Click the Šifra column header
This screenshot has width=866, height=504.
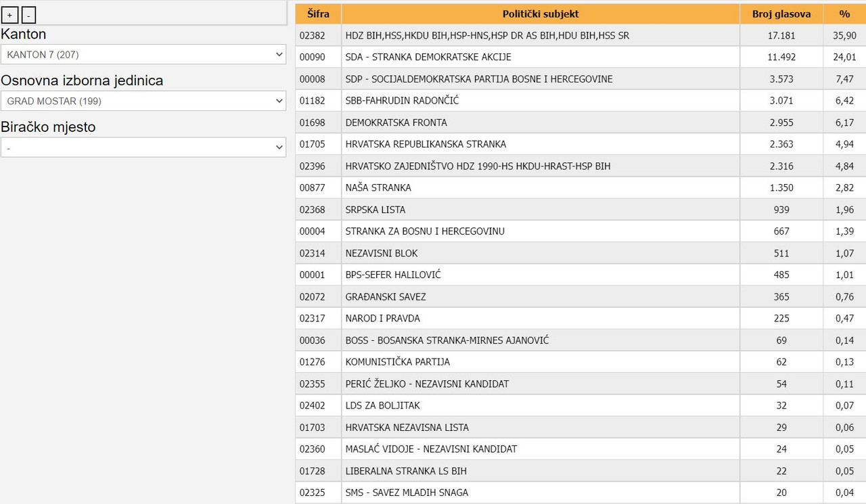(318, 14)
